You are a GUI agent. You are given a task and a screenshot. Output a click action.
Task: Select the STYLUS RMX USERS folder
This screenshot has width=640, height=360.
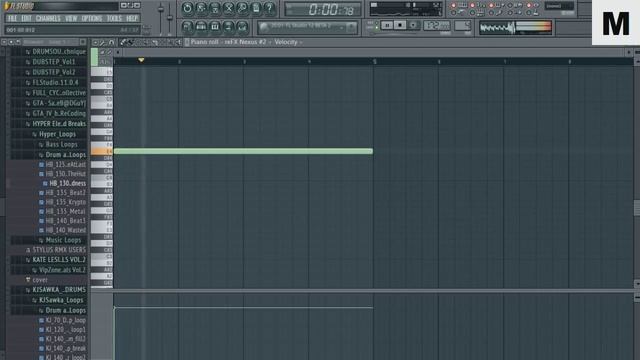(59, 250)
